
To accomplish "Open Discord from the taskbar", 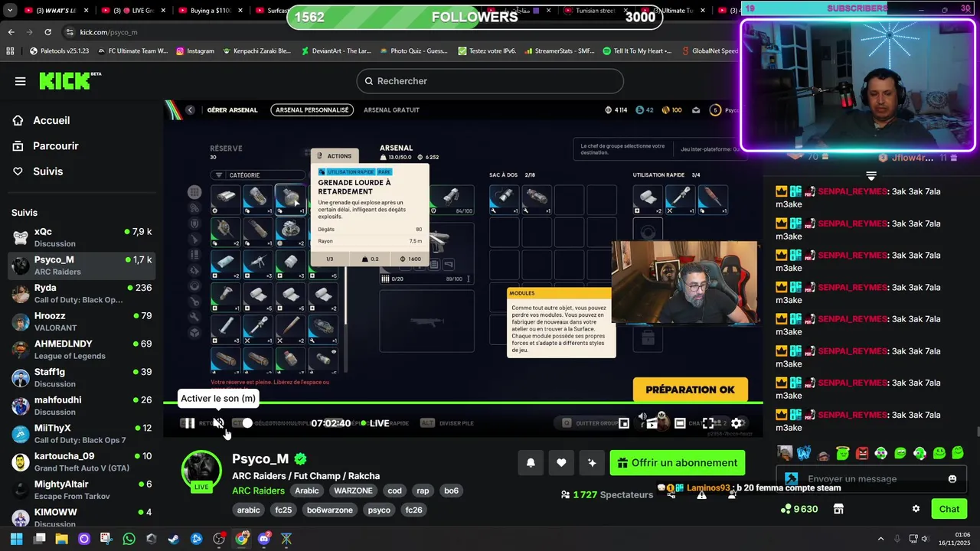I will pyautogui.click(x=264, y=539).
